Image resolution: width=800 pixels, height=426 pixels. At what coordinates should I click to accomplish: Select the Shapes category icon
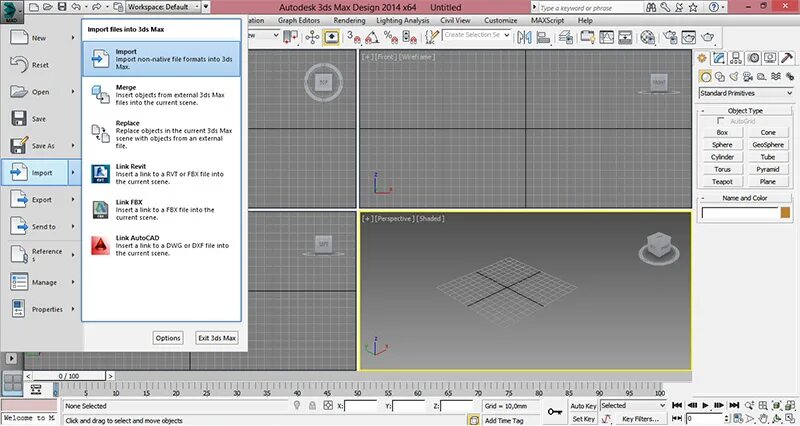(x=719, y=77)
